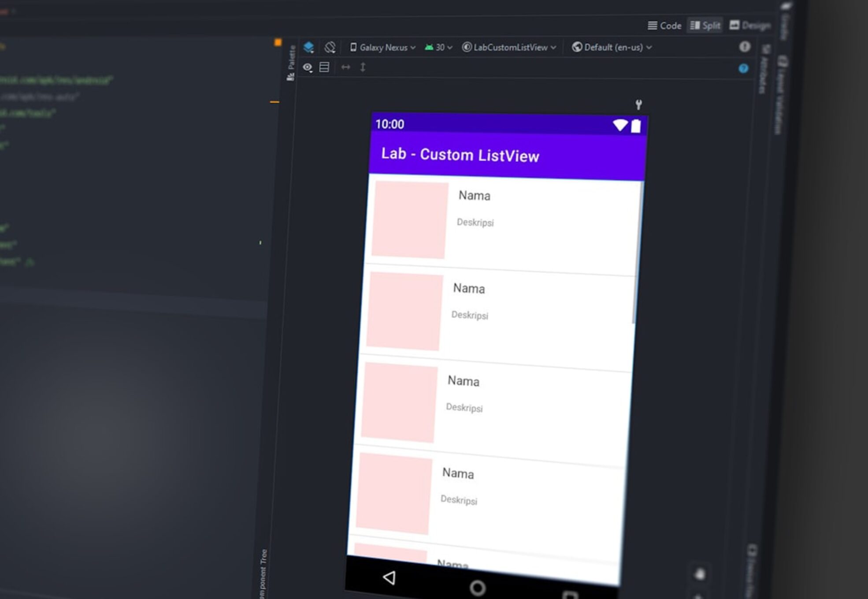Screen dimensions: 868x599
Task: Open the Layout Validation side tab
Action: click(x=780, y=95)
